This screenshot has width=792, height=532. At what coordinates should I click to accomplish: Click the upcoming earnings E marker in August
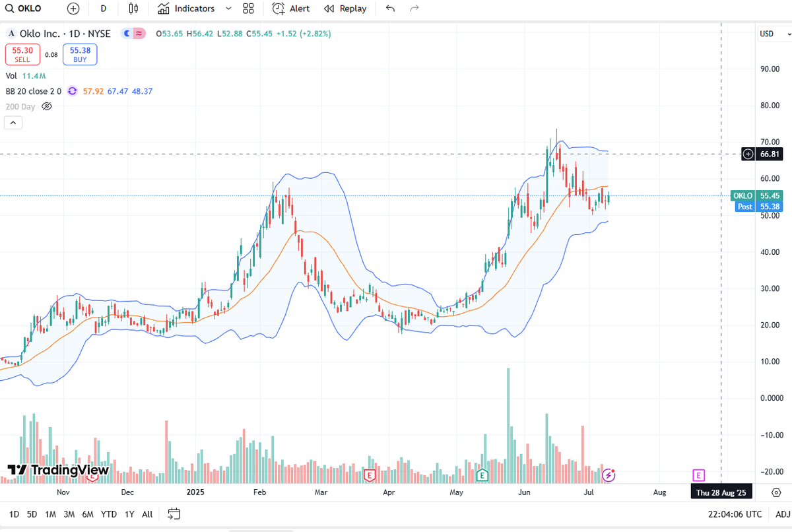tap(698, 475)
